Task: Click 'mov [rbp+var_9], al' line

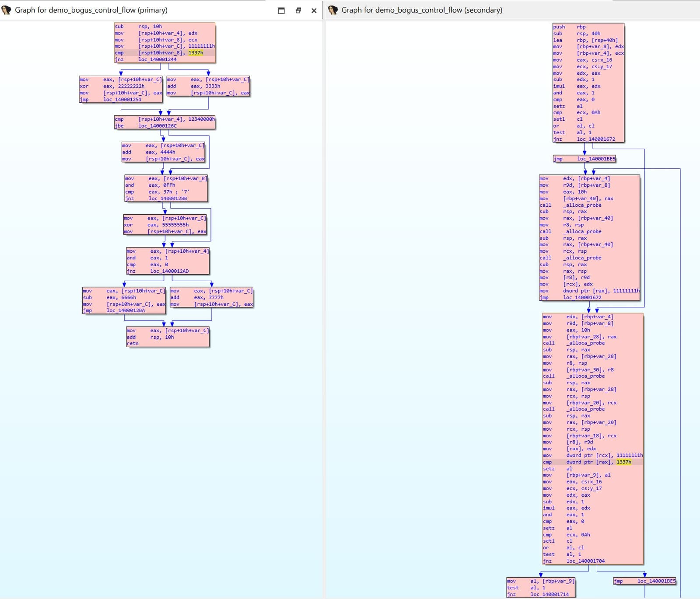Action: pyautogui.click(x=577, y=475)
